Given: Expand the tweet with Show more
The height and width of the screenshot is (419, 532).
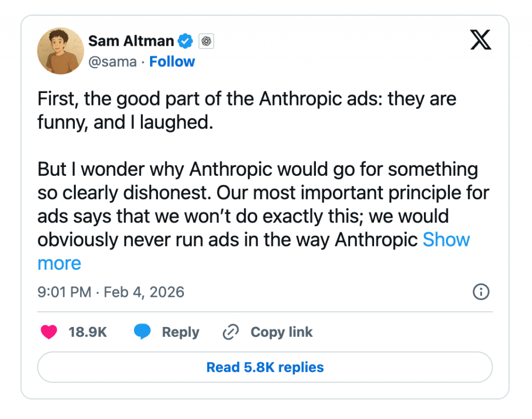Looking at the screenshot, I should pyautogui.click(x=446, y=240).
